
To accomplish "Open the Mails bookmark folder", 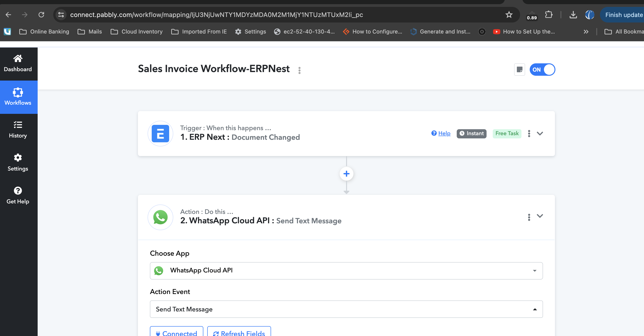I will [90, 31].
